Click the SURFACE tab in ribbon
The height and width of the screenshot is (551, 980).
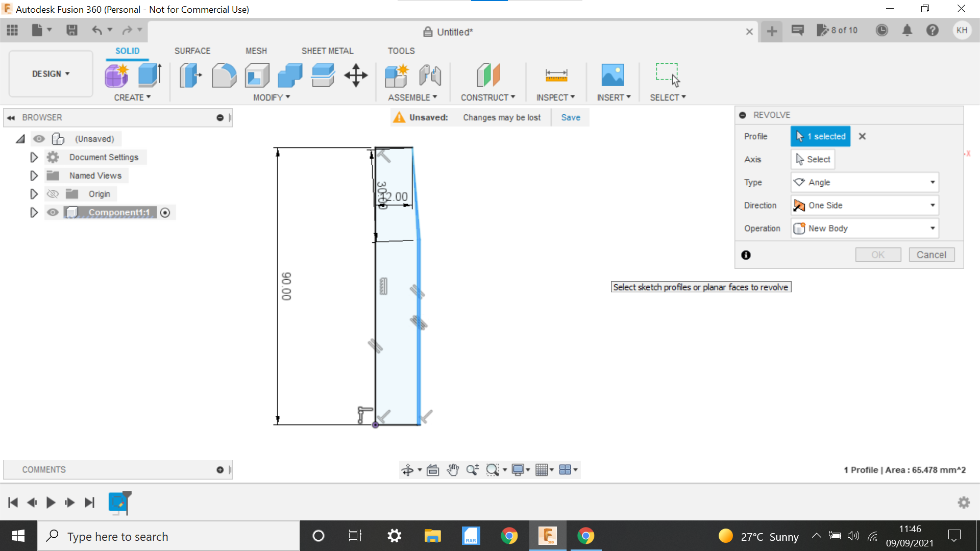(192, 51)
